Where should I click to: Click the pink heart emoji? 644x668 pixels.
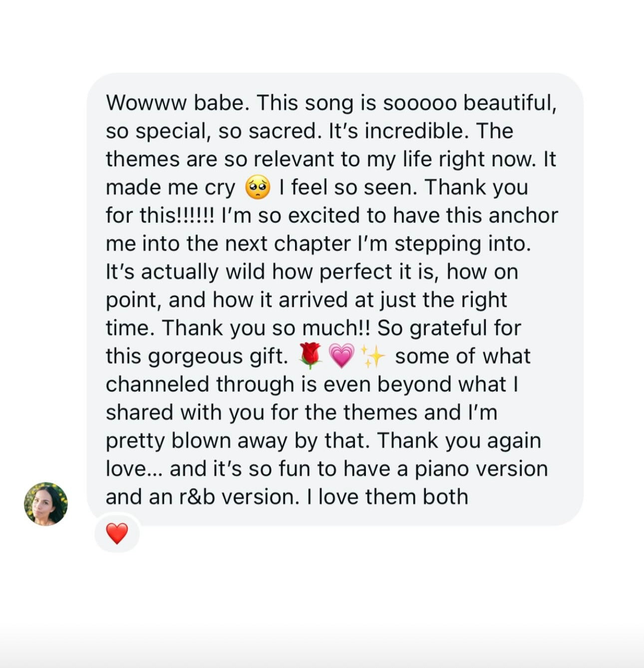pyautogui.click(x=341, y=356)
